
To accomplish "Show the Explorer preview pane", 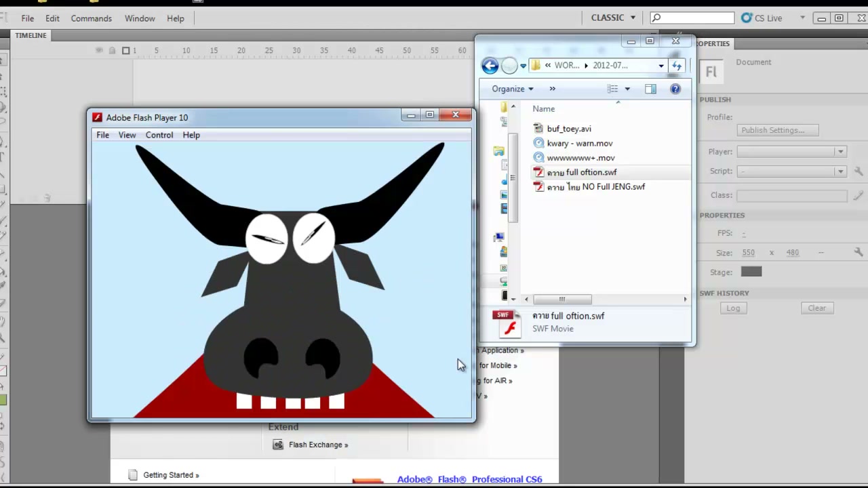I will [x=650, y=89].
